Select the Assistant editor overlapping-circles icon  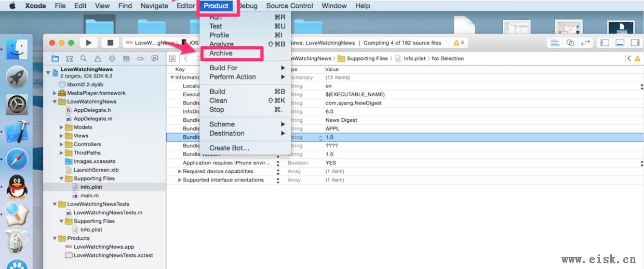point(570,43)
